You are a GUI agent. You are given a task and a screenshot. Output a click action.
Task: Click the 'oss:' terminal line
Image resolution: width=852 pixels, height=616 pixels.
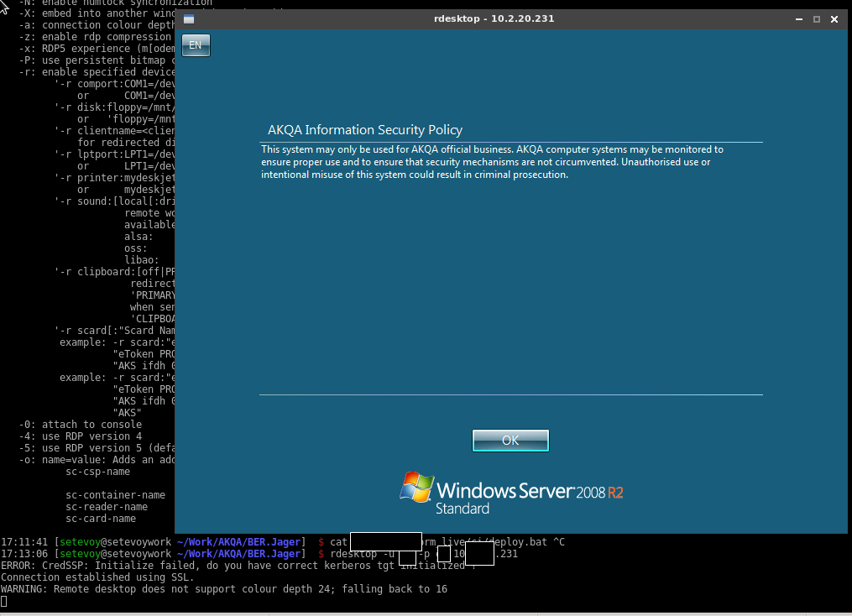(135, 248)
